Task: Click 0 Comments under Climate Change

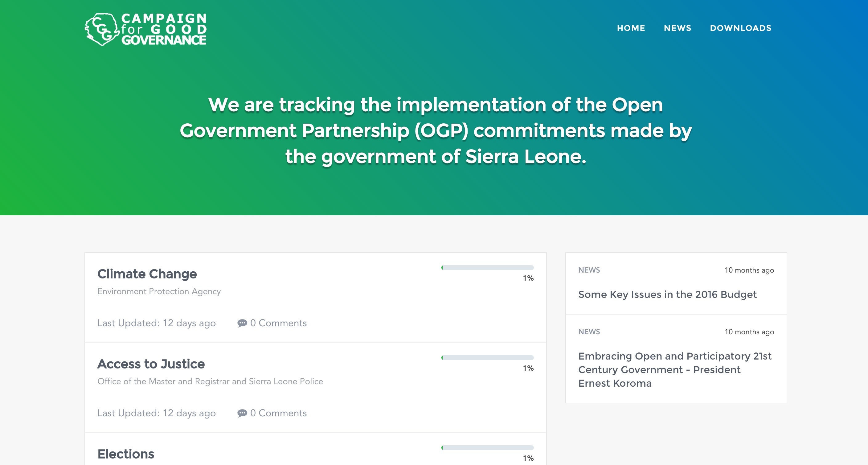Action: point(278,323)
